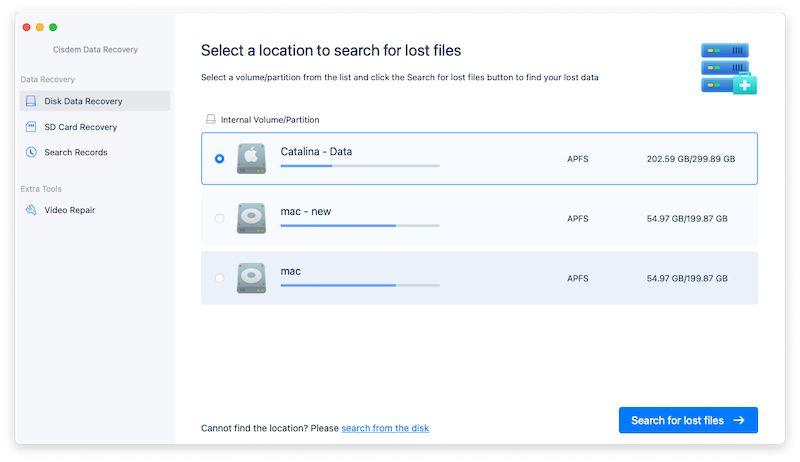Screen dimensions: 800x462
Task: Open Disk Data Recovery section
Action: point(83,101)
